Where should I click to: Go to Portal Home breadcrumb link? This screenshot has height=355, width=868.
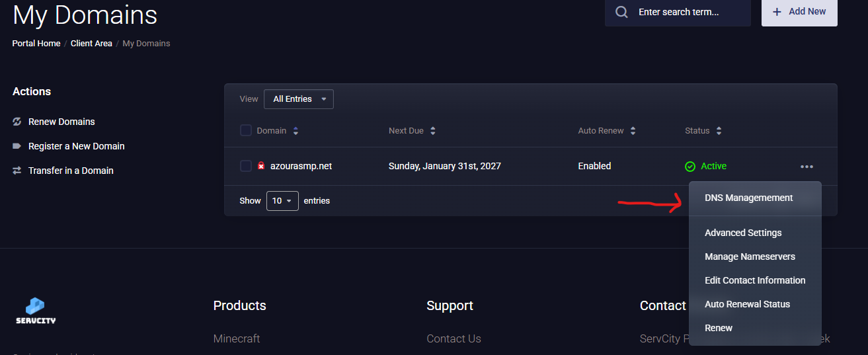36,44
